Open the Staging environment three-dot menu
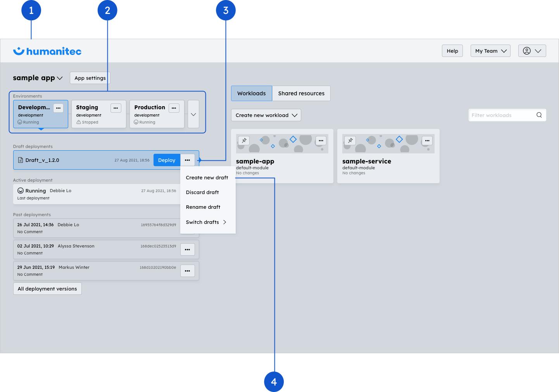Image resolution: width=559 pixels, height=392 pixels. (116, 108)
